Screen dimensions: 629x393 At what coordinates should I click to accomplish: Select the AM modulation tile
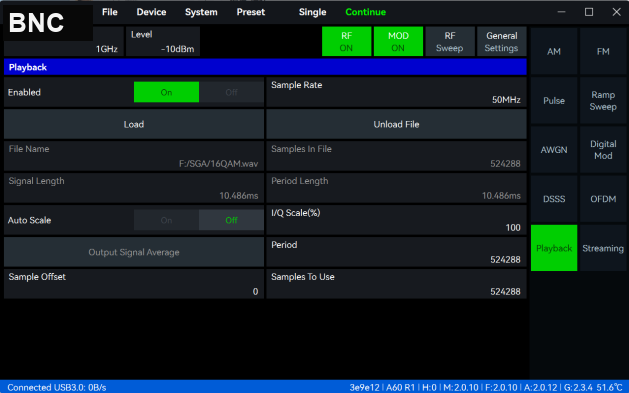[554, 51]
